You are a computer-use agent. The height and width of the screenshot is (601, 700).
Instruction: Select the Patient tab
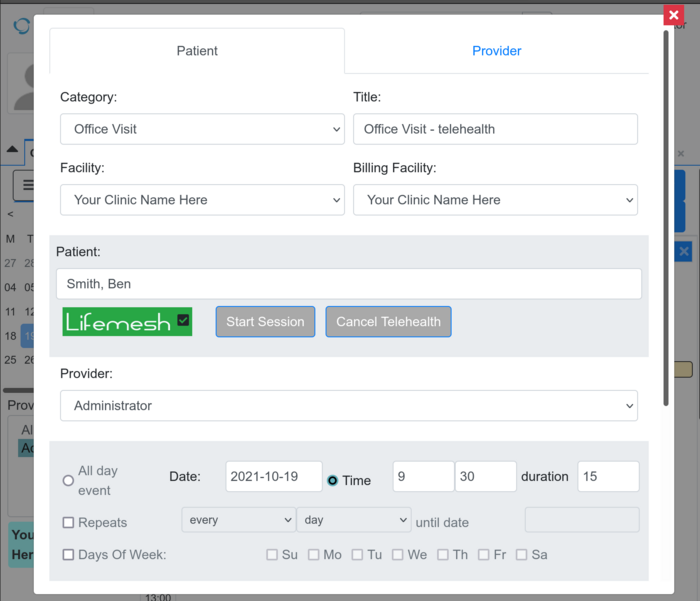point(197,51)
